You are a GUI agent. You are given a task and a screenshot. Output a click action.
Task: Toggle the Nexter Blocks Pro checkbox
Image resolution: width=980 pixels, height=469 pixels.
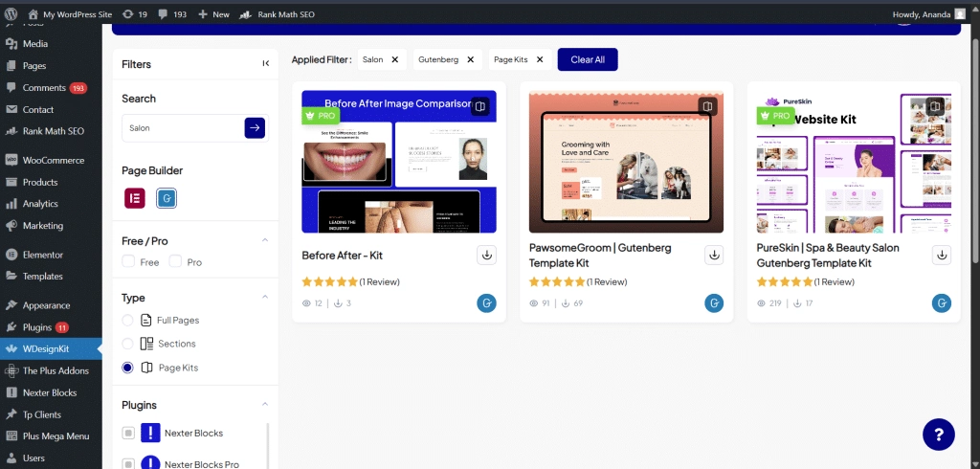tap(128, 464)
